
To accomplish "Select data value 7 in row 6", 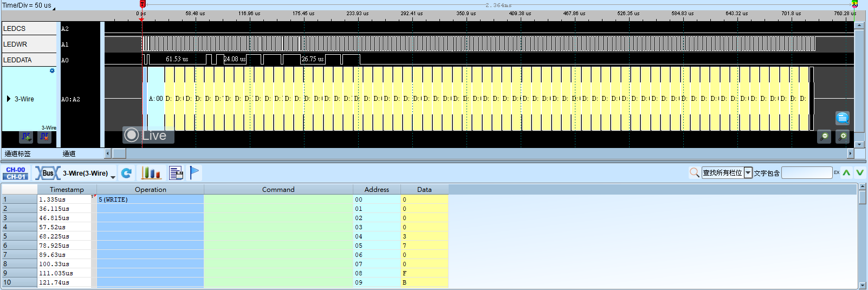I will (x=424, y=246).
